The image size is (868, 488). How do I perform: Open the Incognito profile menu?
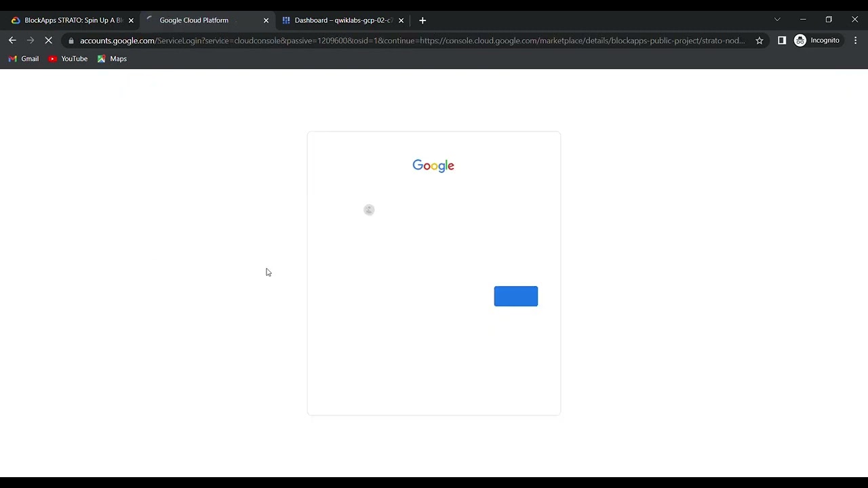(817, 41)
